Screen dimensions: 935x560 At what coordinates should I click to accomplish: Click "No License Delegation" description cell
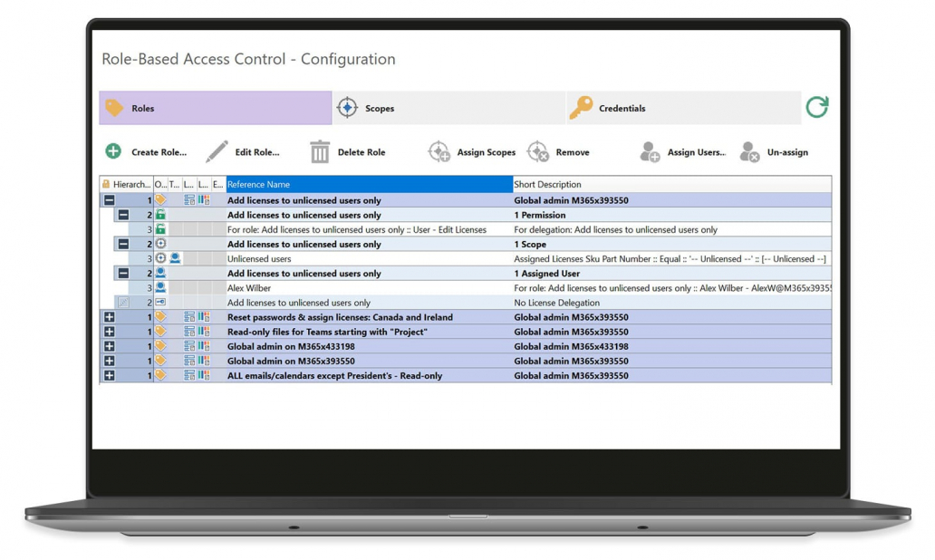point(557,303)
